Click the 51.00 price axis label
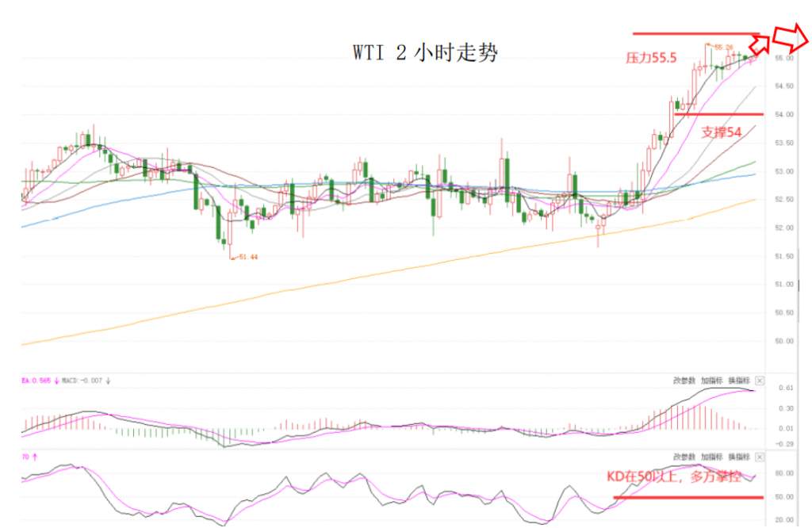 [x=784, y=284]
